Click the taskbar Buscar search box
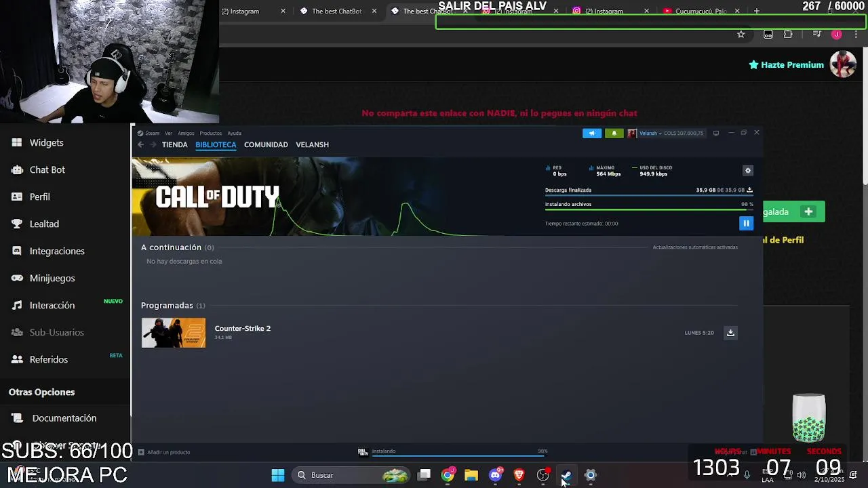Image resolution: width=868 pixels, height=488 pixels. tap(351, 475)
